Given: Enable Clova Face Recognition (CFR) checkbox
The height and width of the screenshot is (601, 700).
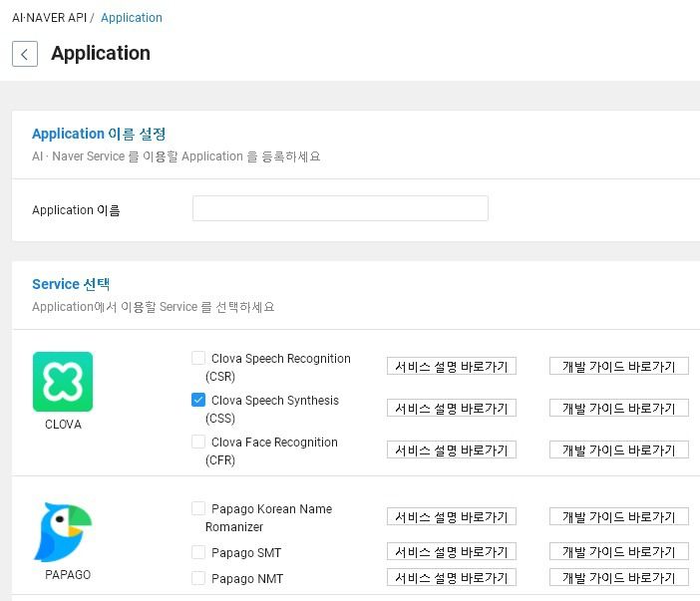Looking at the screenshot, I should click(198, 442).
